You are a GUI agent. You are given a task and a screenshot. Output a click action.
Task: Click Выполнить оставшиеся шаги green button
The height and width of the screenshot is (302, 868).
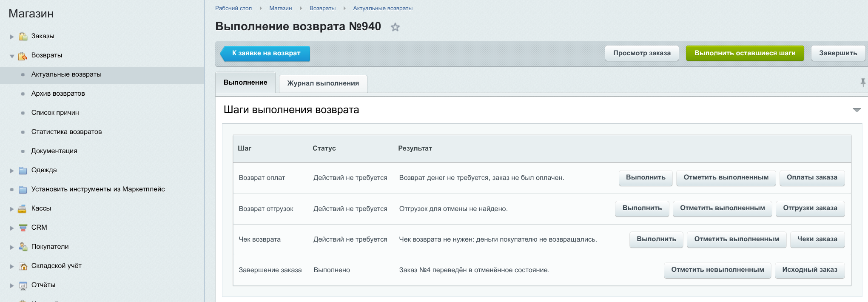[x=745, y=53]
